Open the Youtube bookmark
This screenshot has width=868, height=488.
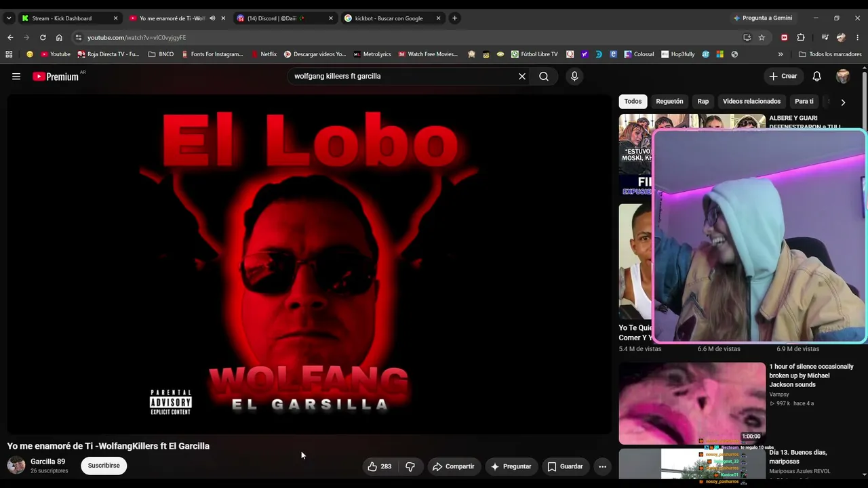(x=56, y=54)
